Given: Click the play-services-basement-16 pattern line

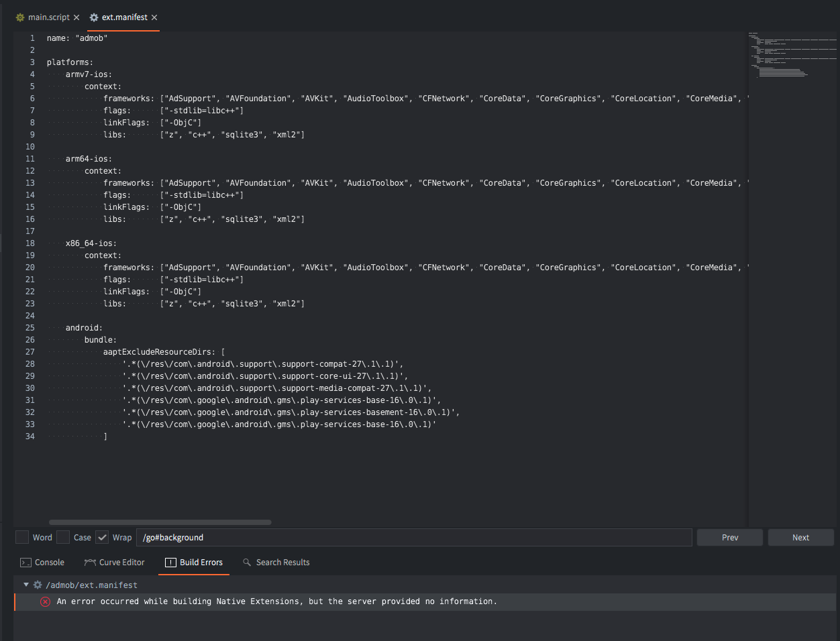Looking at the screenshot, I should [x=291, y=412].
